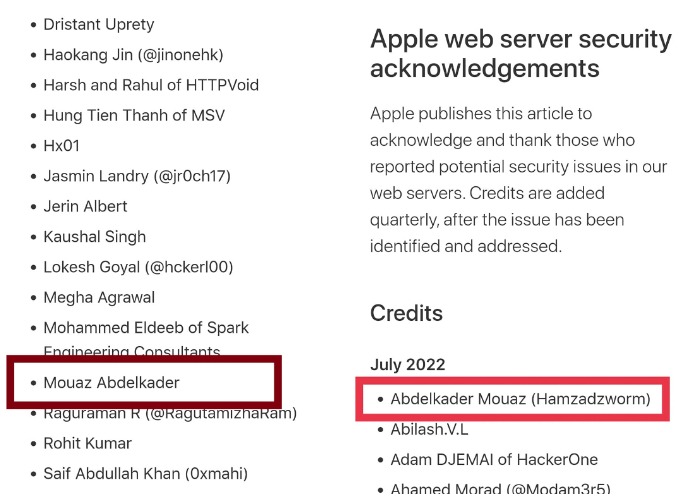The width and height of the screenshot is (700, 500).
Task: Select the Rohit Kumar entry
Action: pyautogui.click(x=87, y=443)
